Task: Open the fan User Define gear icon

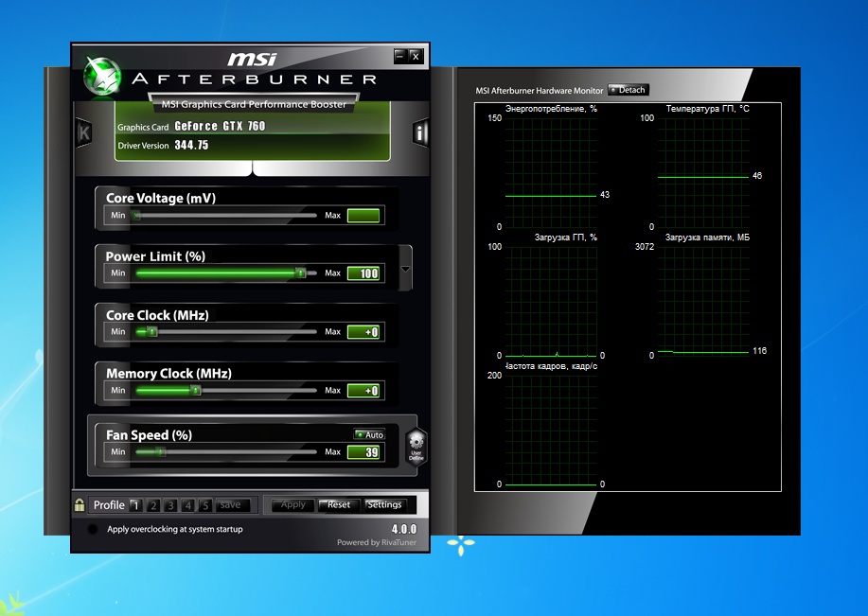Action: pyautogui.click(x=416, y=447)
